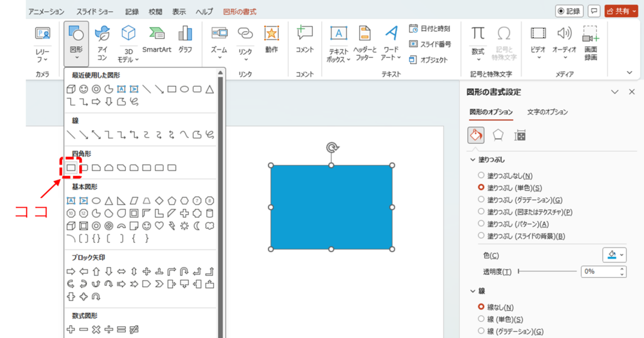Insert a chart with the グラフ icon
This screenshot has width=644, height=338.
[x=185, y=39]
